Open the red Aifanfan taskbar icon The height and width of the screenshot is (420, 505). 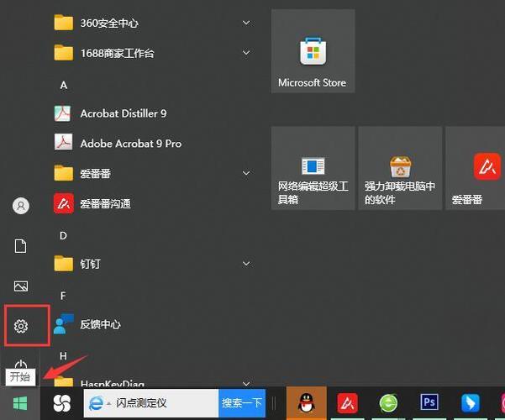[x=347, y=403]
